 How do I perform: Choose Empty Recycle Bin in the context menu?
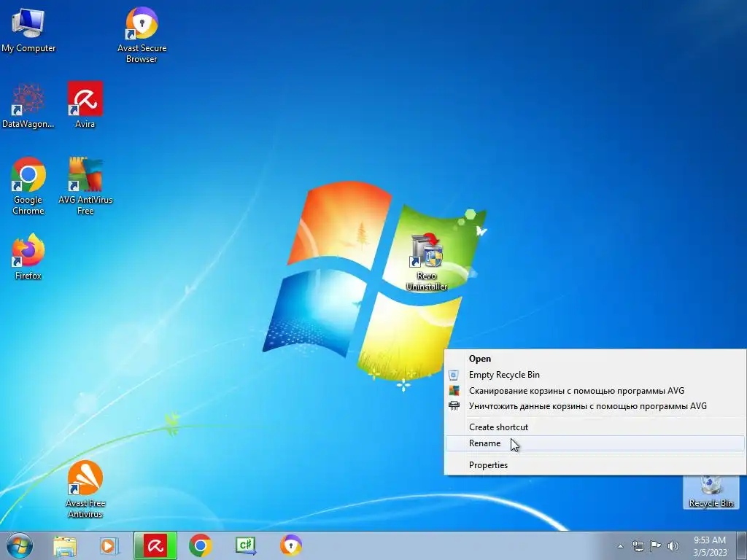click(x=595, y=375)
